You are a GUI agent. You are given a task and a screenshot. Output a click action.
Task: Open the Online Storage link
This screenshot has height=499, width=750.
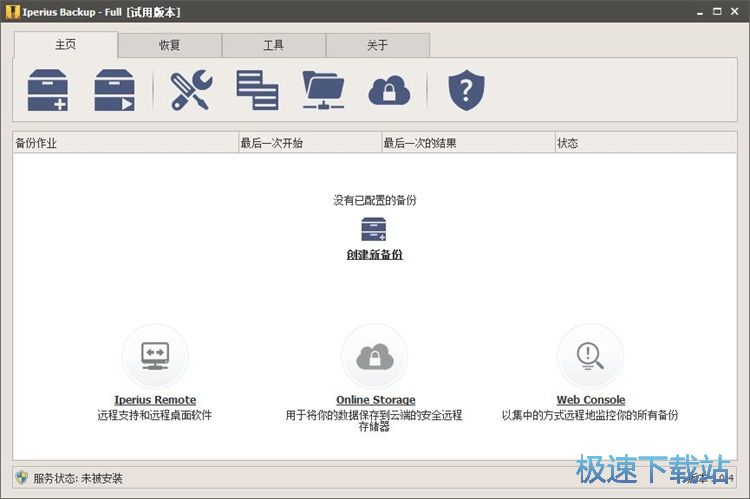(x=375, y=400)
